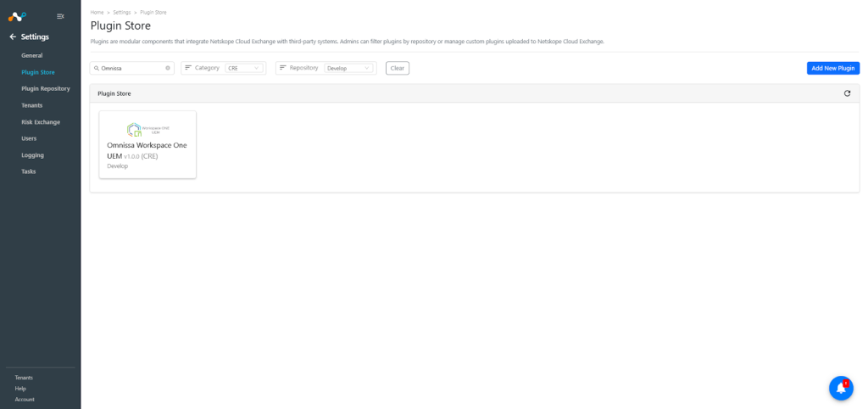868x409 pixels.
Task: Click the search magnifier icon
Action: coord(97,68)
